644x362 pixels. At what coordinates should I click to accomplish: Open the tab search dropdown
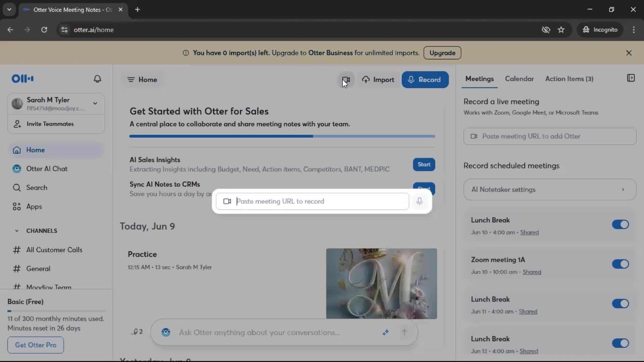pos(9,9)
